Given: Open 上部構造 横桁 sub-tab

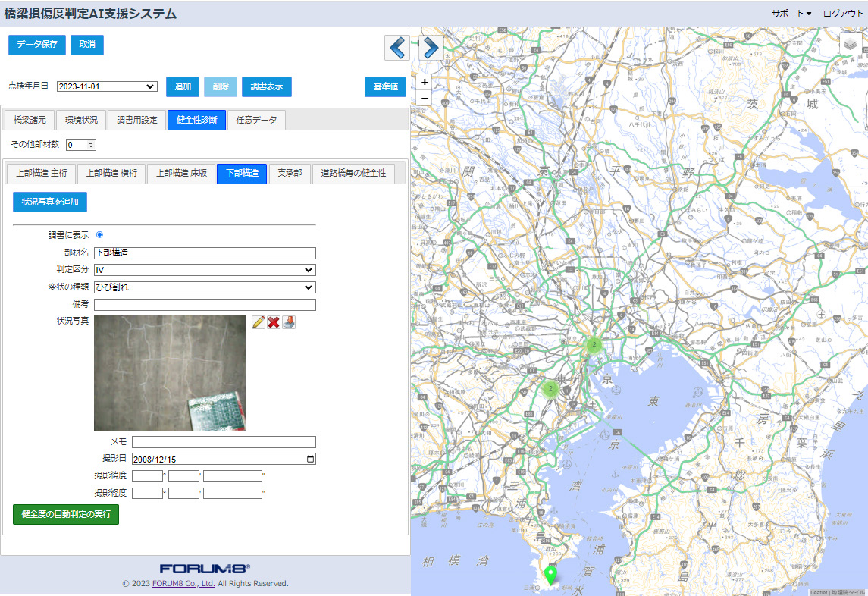Looking at the screenshot, I should pyautogui.click(x=112, y=174).
